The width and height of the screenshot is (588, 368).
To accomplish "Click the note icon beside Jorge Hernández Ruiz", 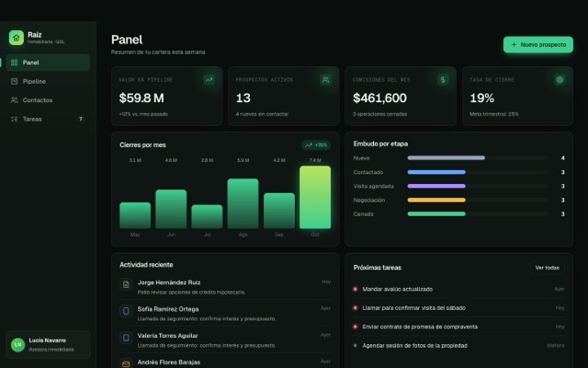I will click(x=126, y=284).
